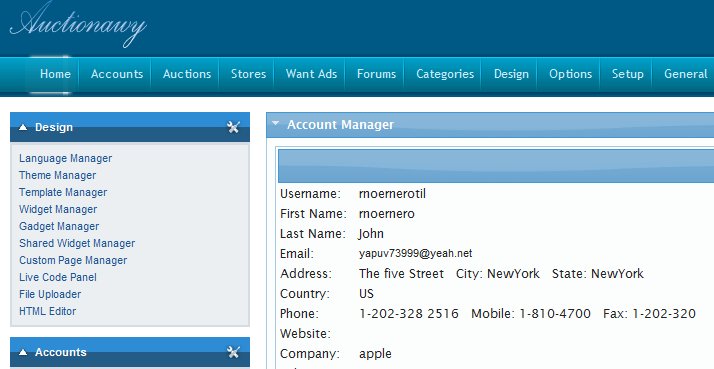The width and height of the screenshot is (714, 369).
Task: Open the Options menu
Action: pyautogui.click(x=571, y=74)
